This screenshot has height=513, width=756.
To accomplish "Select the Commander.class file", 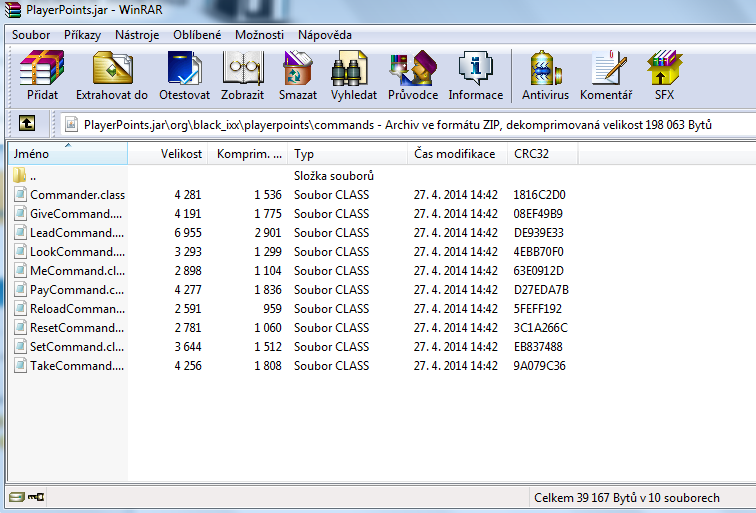I will pyautogui.click(x=77, y=194).
